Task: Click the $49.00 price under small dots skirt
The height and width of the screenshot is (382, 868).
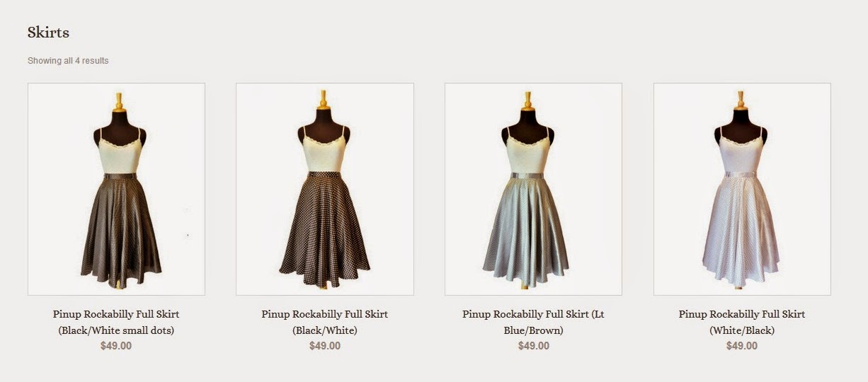Action: 116,346
